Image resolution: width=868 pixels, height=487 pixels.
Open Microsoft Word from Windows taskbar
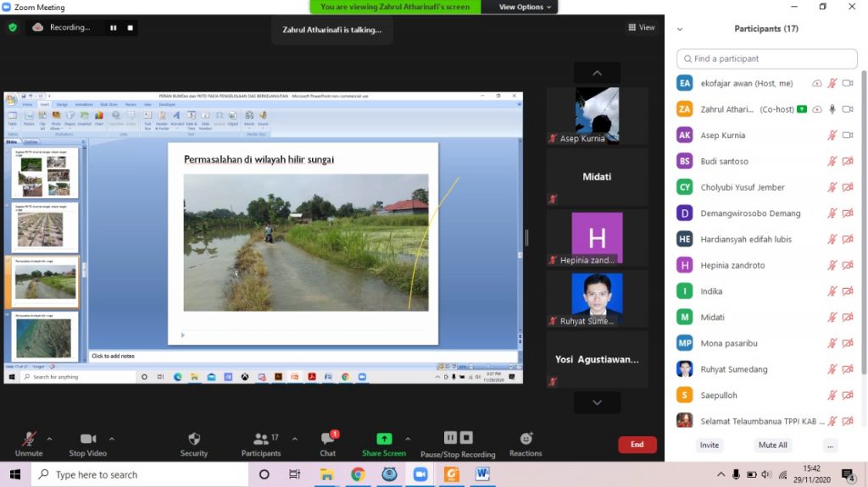pos(482,474)
